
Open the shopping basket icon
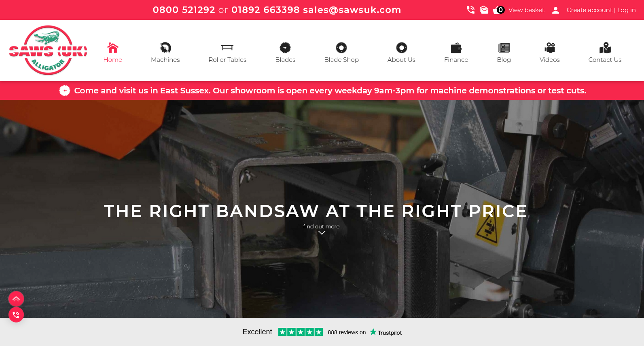(498, 10)
